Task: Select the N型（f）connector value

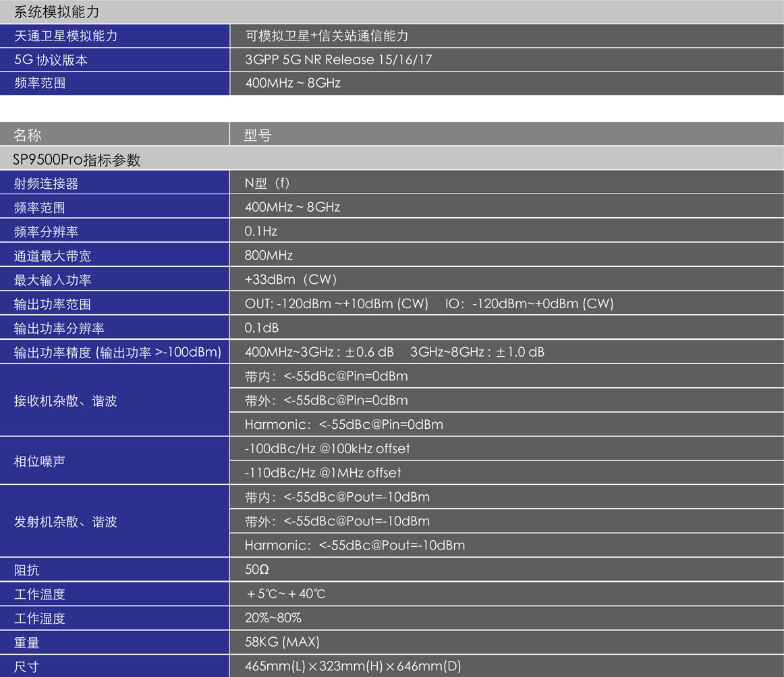Action: coord(267,183)
